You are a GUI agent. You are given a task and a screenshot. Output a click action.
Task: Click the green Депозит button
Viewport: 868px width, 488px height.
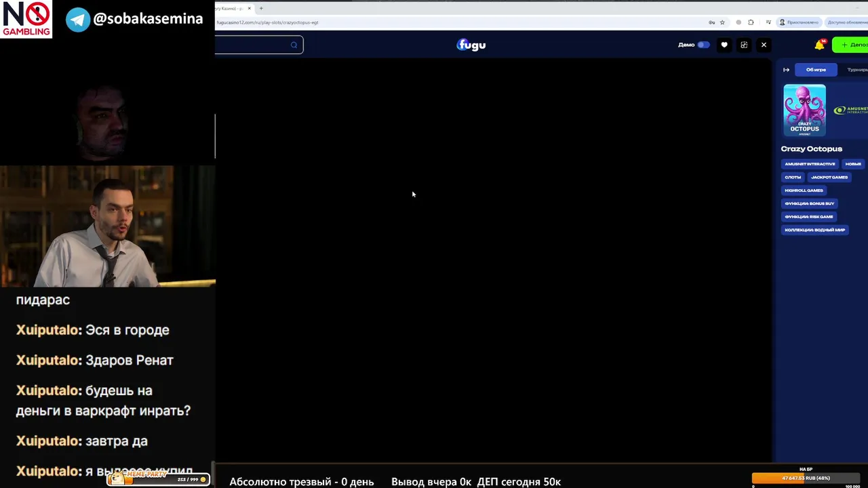click(x=851, y=45)
